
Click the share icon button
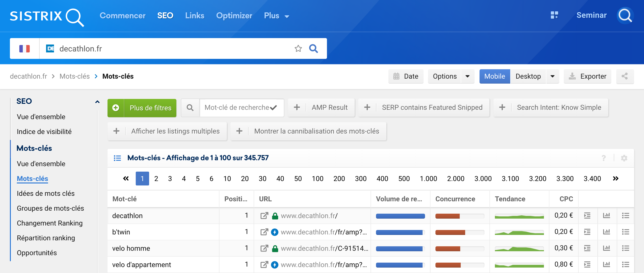pyautogui.click(x=625, y=76)
